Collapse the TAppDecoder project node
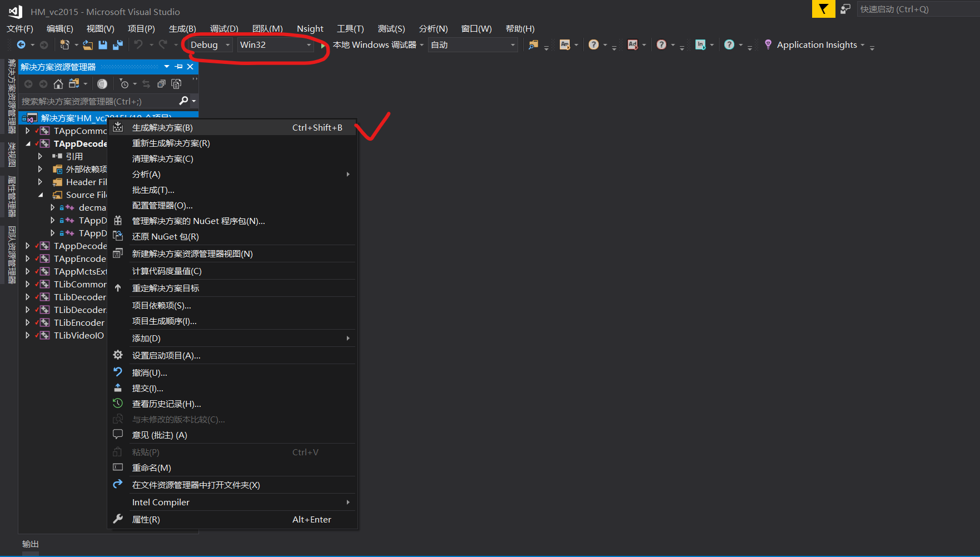Image resolution: width=980 pixels, height=557 pixels. (28, 144)
